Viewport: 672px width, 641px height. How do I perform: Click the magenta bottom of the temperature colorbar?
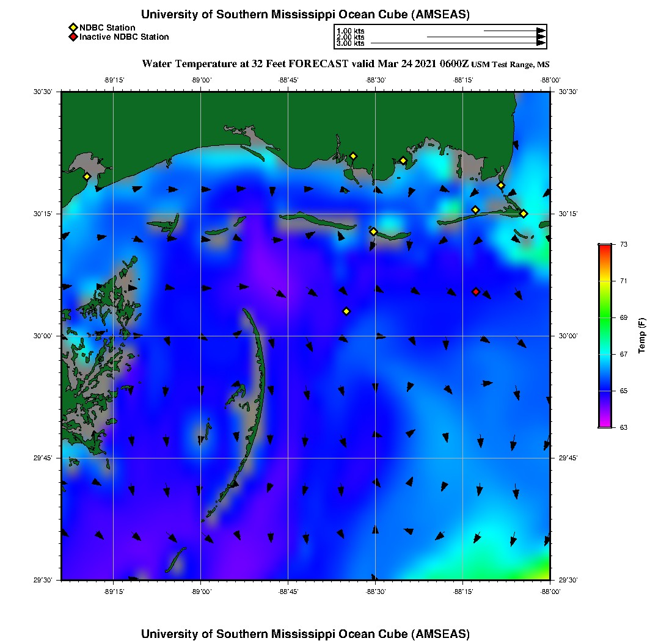pos(604,422)
